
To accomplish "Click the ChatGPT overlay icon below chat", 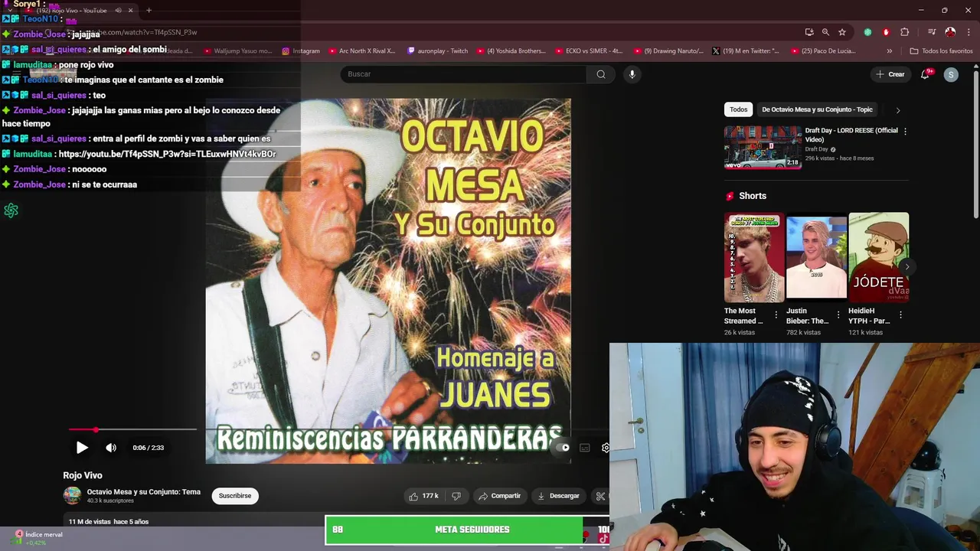I will point(11,210).
